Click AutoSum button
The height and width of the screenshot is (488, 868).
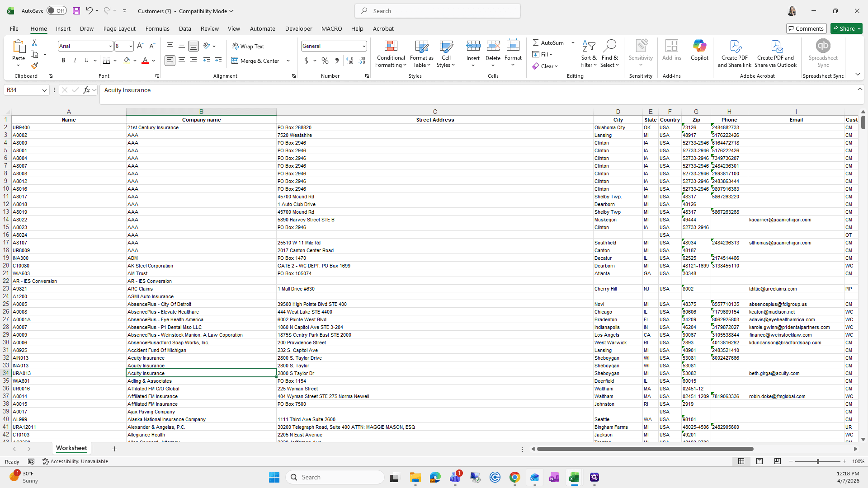548,42
